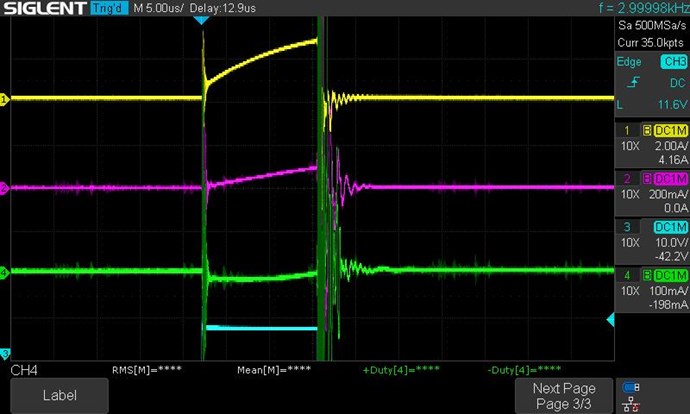This screenshot has width=690, height=414.
Task: Click the Label softkey button
Action: click(x=59, y=395)
